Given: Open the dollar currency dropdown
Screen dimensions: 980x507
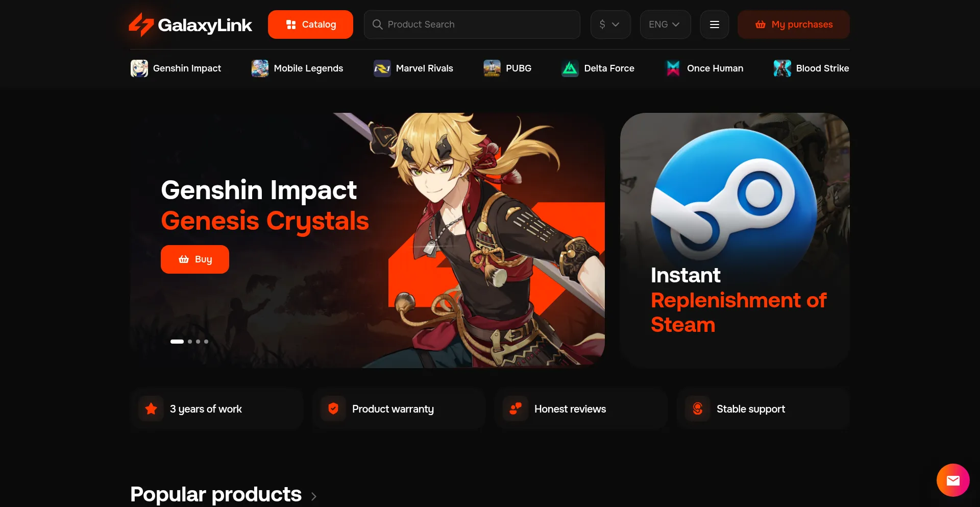Looking at the screenshot, I should click(610, 25).
